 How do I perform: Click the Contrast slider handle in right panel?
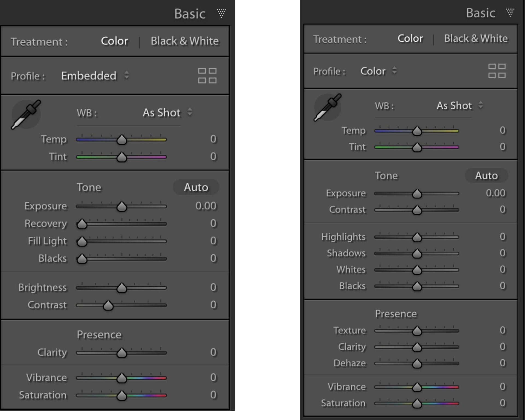coord(417,210)
